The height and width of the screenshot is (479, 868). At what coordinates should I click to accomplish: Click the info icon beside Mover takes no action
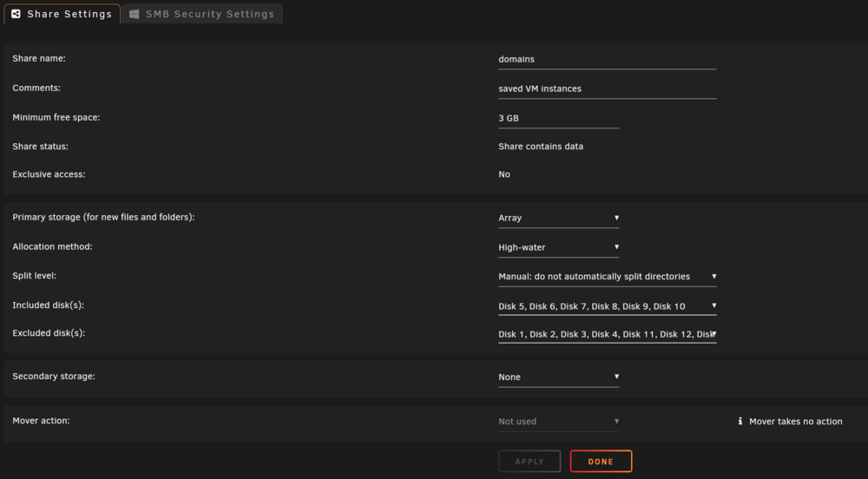[x=740, y=422]
